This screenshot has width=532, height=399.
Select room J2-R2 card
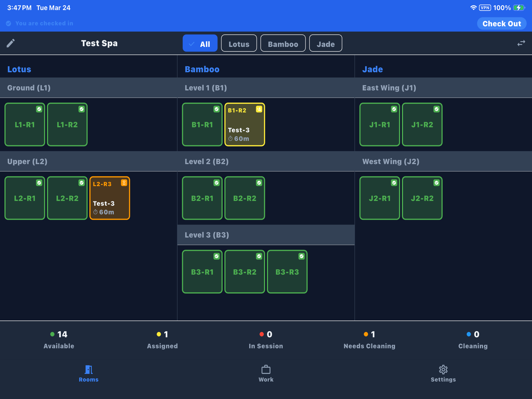(422, 198)
